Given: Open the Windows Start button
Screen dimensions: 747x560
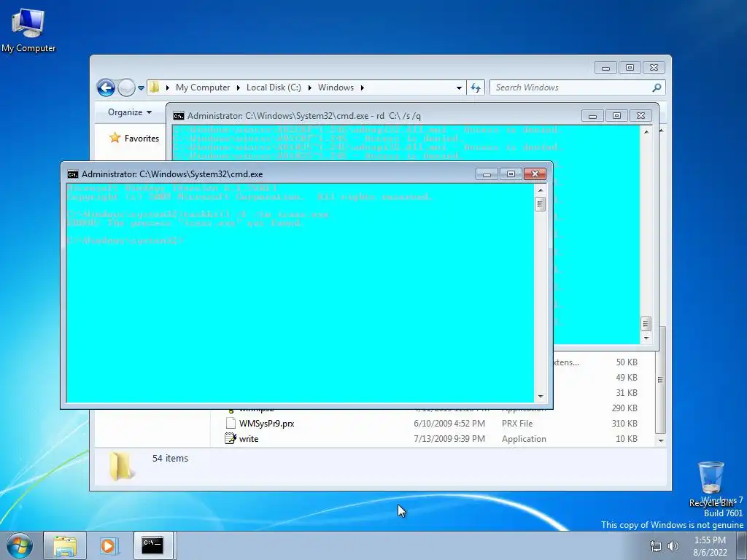Looking at the screenshot, I should click(19, 545).
